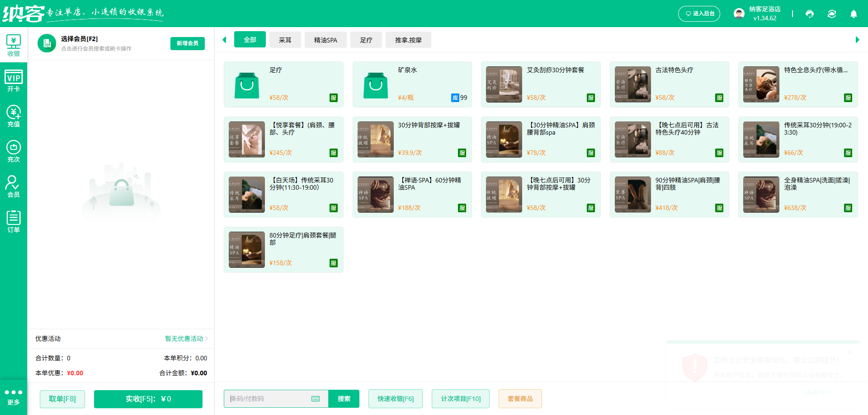Screen dimensions: 868x415
Task: Select the 30分钟背部按摩+拔罐 ¥39.9 thumbnail
Action: coord(376,140)
